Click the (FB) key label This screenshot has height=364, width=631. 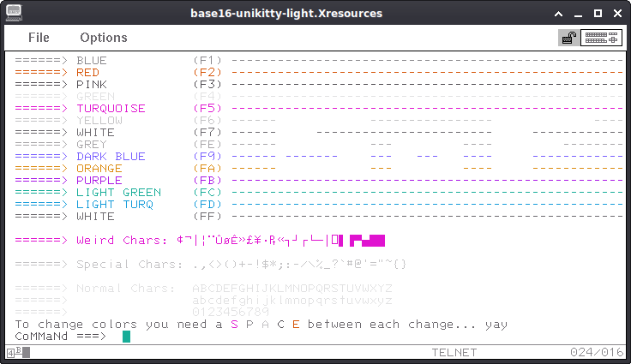207,180
